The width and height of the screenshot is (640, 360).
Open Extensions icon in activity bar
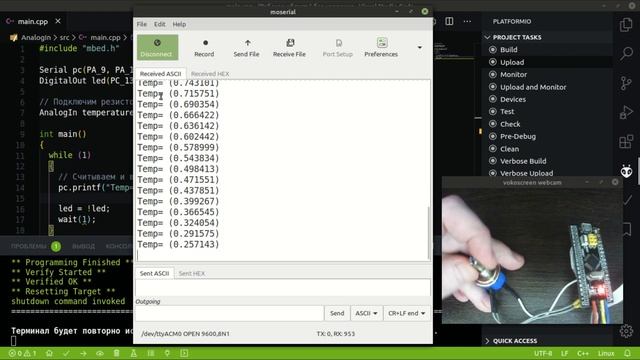pos(626,141)
